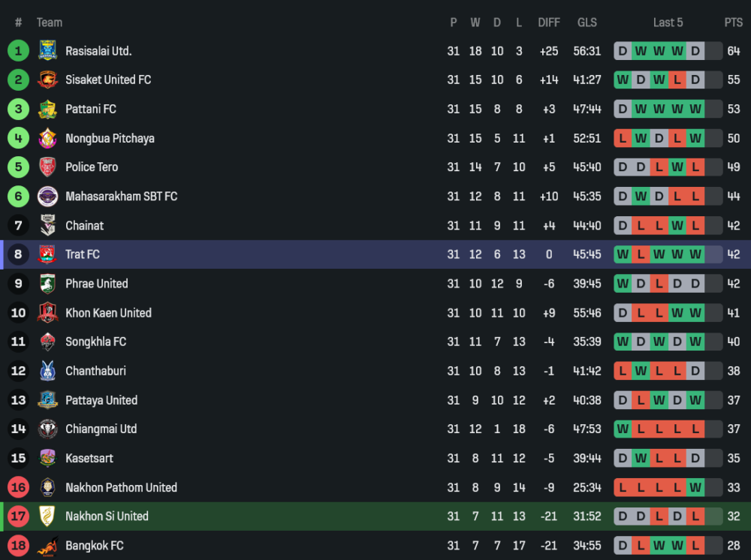The width and height of the screenshot is (751, 560).
Task: Open the Mahasarakham SBT FC team link
Action: [121, 196]
